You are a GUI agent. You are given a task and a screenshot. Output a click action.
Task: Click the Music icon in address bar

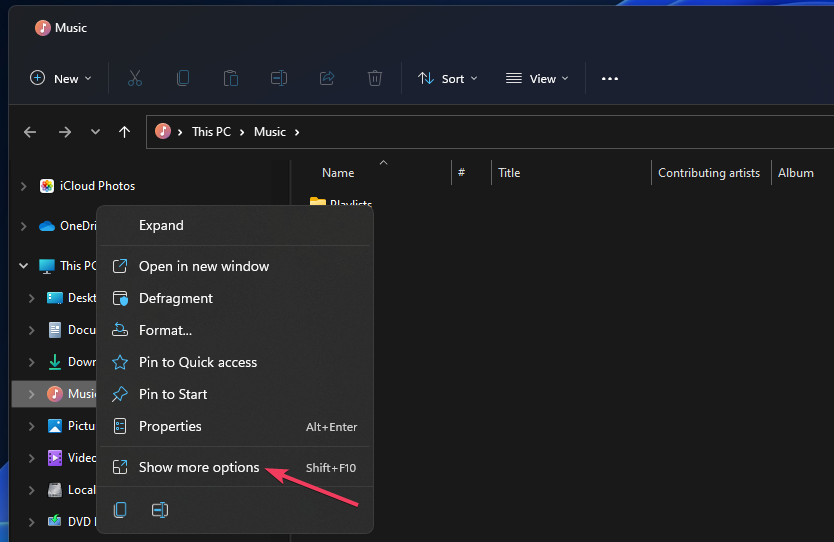[x=163, y=131]
